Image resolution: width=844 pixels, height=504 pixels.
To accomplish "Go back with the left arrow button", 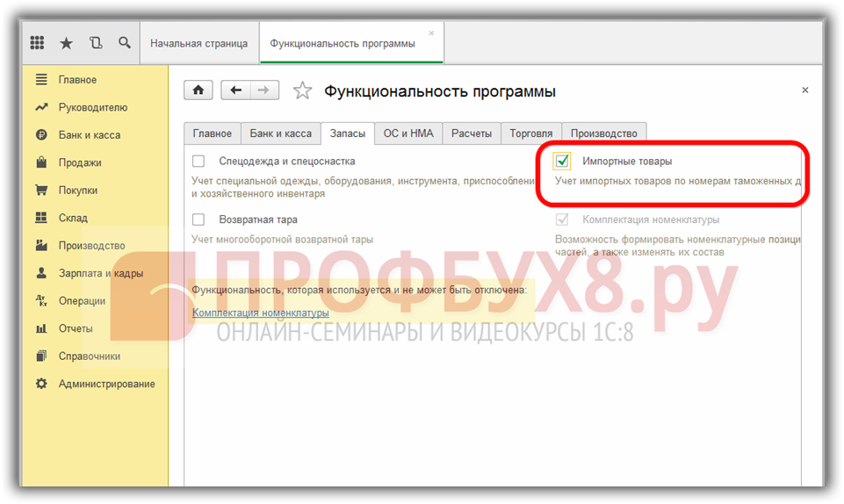I will click(236, 90).
